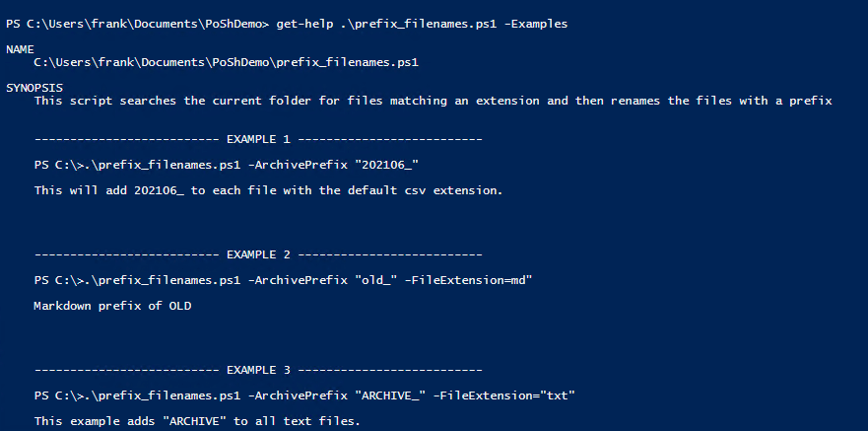Click the 'This will add 202106_' description line
868x431 pixels.
(x=268, y=190)
